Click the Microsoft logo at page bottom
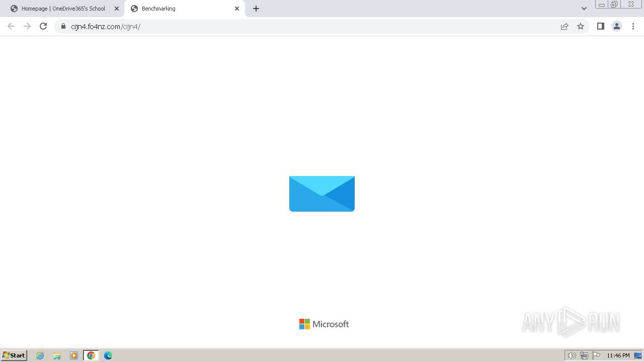The width and height of the screenshot is (644, 362). pos(324,324)
